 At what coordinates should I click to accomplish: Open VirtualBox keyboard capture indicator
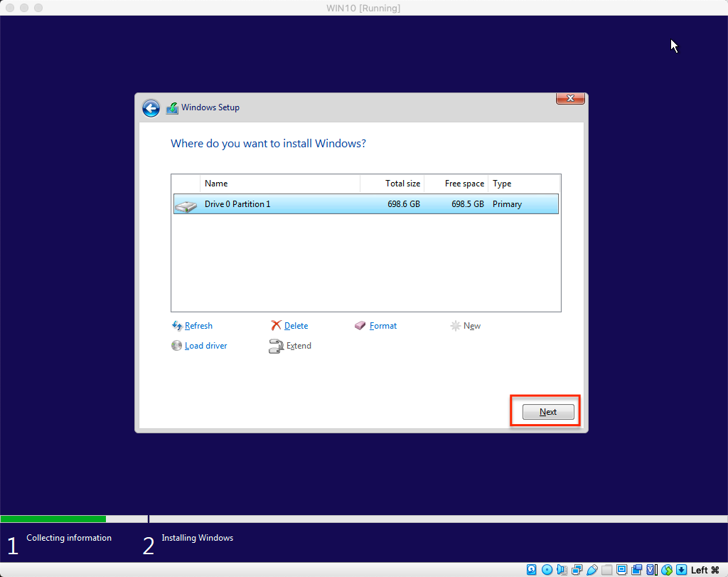click(x=682, y=570)
